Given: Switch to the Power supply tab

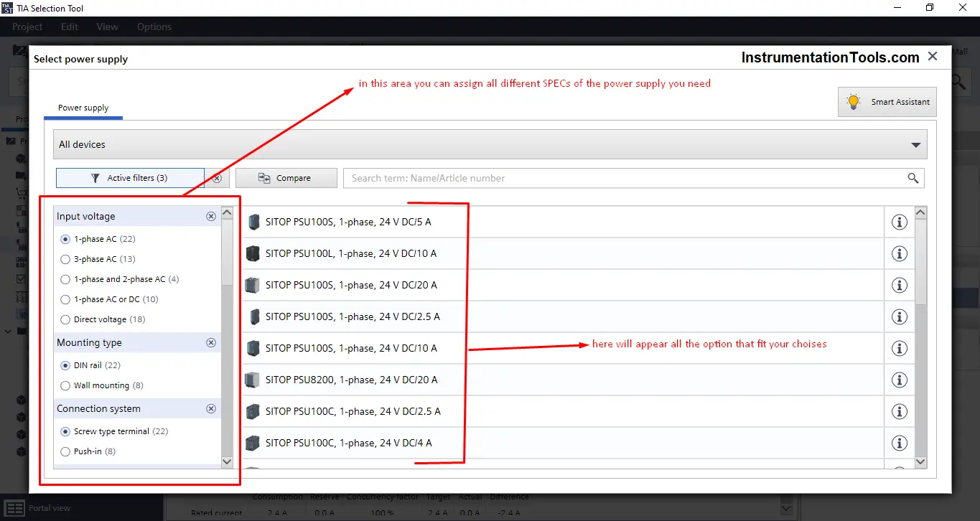Looking at the screenshot, I should click(x=83, y=108).
